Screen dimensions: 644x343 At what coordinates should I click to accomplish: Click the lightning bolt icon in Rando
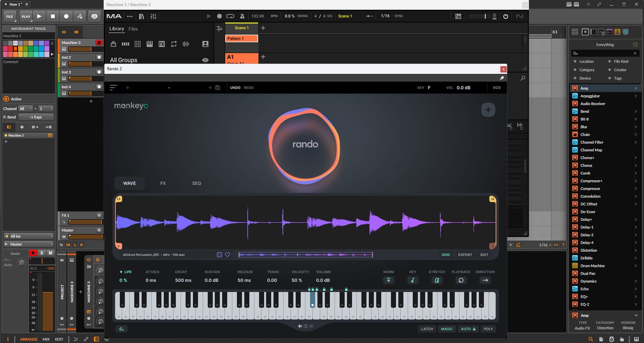click(x=121, y=329)
